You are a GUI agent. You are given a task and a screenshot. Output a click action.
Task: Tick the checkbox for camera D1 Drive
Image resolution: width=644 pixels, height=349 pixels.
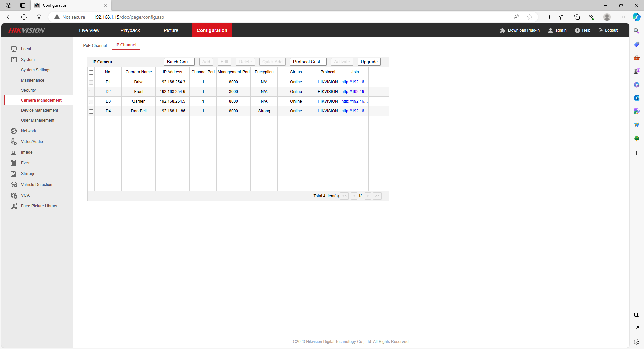click(x=91, y=82)
